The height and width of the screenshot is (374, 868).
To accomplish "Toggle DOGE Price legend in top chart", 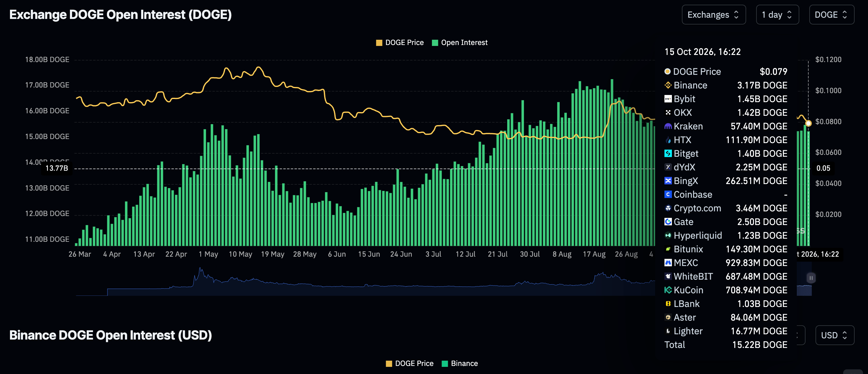I will [400, 43].
